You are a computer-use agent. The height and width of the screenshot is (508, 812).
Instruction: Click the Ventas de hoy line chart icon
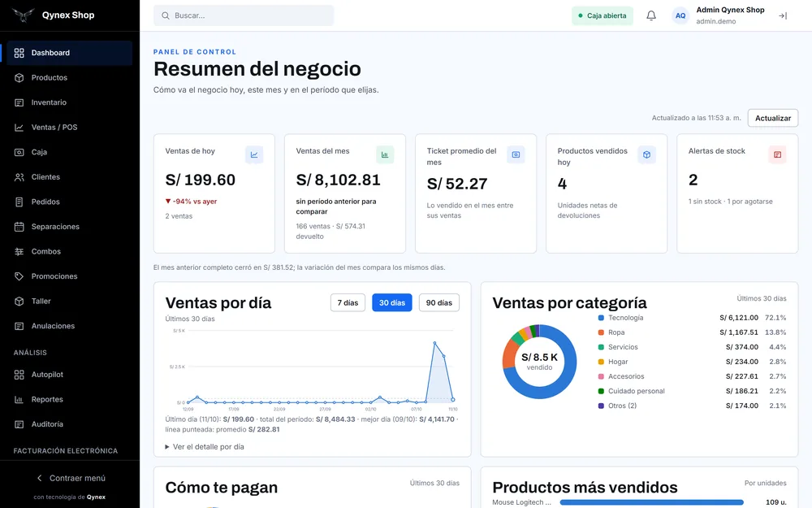click(x=254, y=154)
